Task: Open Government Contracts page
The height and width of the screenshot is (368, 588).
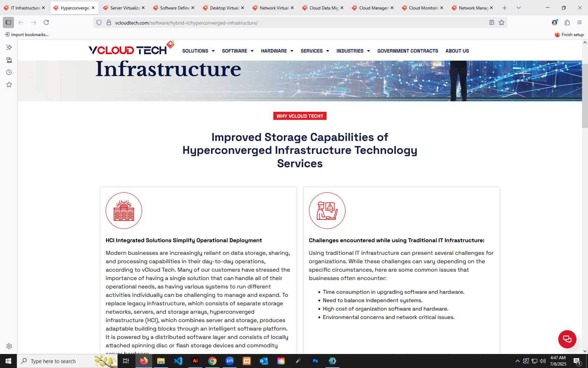Action: [x=408, y=51]
